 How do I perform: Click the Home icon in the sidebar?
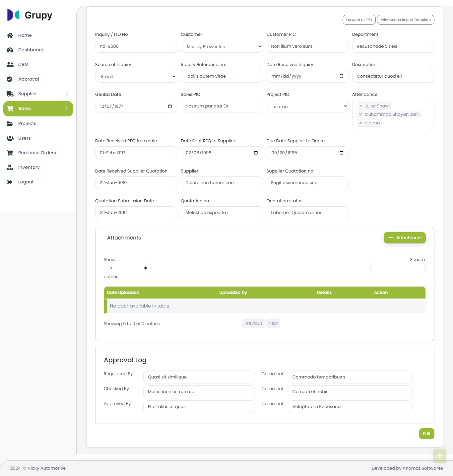point(10,35)
